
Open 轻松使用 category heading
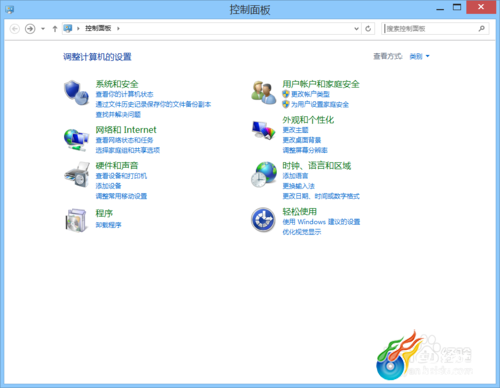click(x=300, y=211)
